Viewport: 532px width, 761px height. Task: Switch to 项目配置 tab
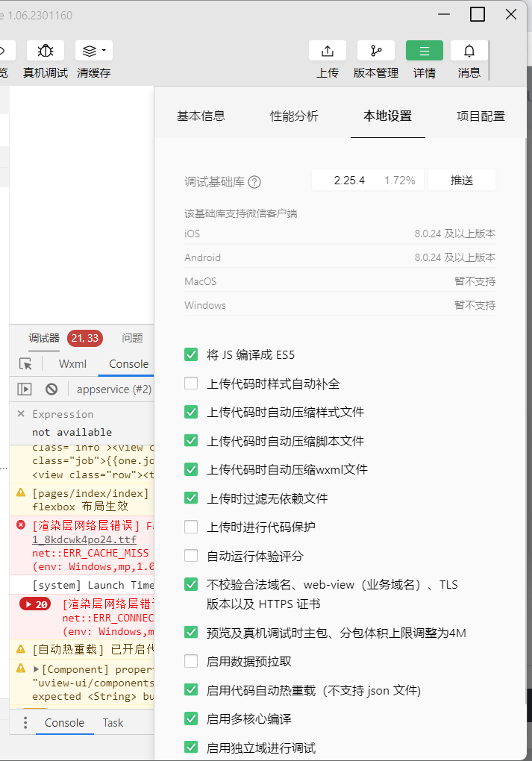click(481, 116)
